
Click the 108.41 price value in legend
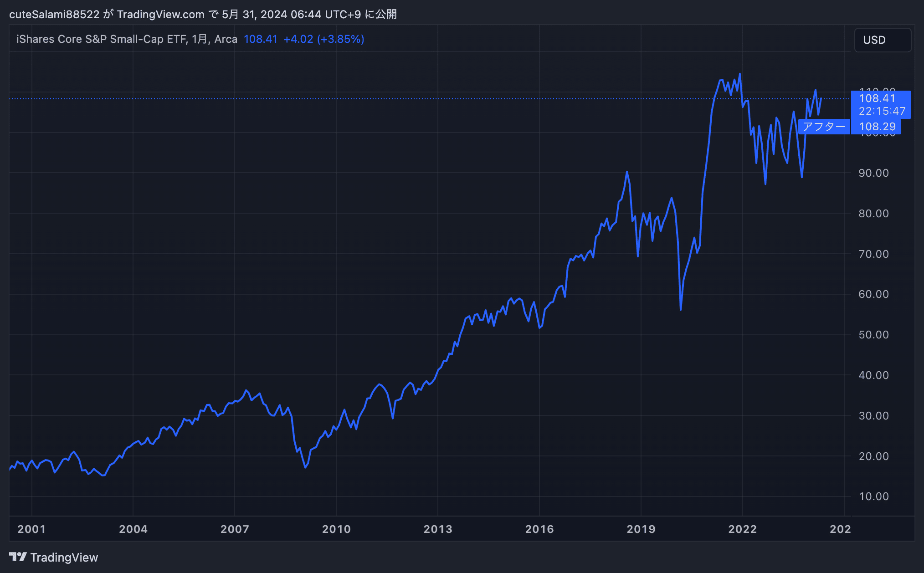pos(261,39)
